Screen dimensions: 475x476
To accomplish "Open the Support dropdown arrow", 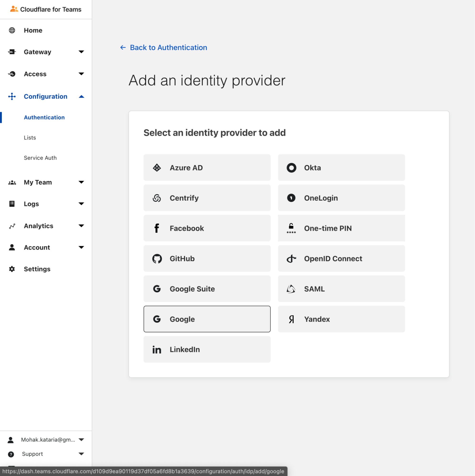I will point(81,454).
